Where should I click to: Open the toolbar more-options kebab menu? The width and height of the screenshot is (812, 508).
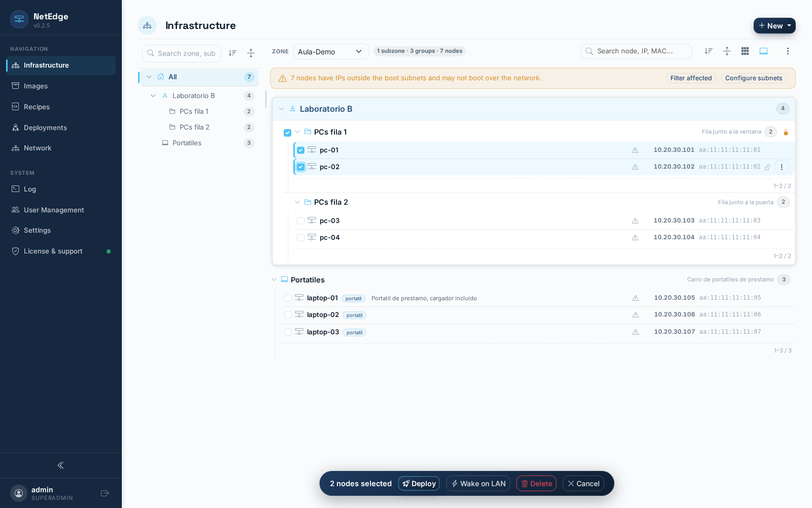788,51
